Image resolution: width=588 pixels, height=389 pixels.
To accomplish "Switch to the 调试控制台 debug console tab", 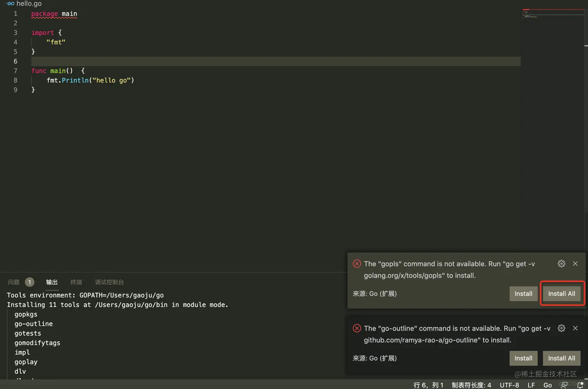I will (x=109, y=282).
